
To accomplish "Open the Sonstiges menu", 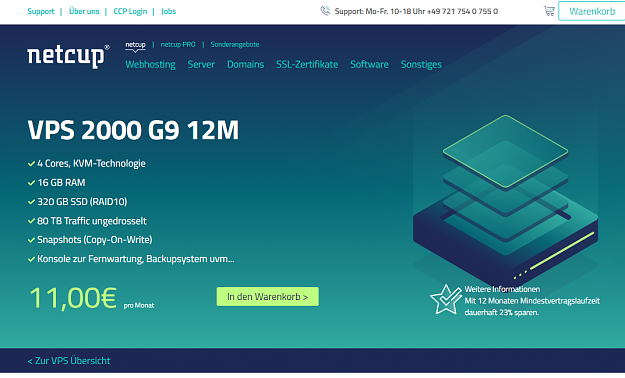I will (421, 65).
